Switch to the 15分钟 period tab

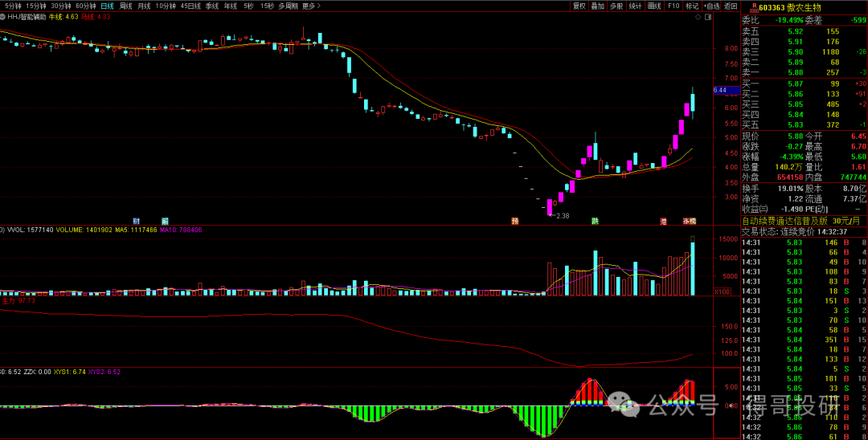pyautogui.click(x=36, y=6)
